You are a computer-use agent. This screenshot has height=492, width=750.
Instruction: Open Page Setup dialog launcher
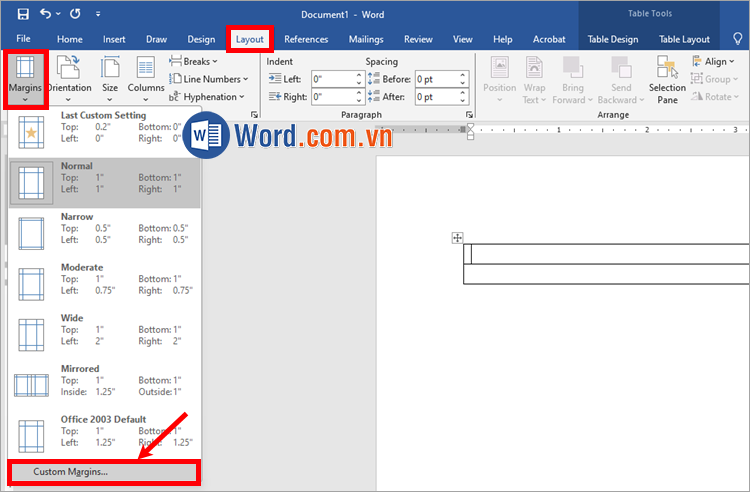click(254, 115)
